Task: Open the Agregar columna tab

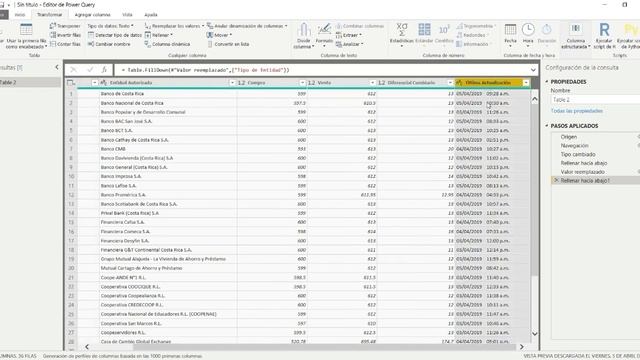Action: click(93, 15)
